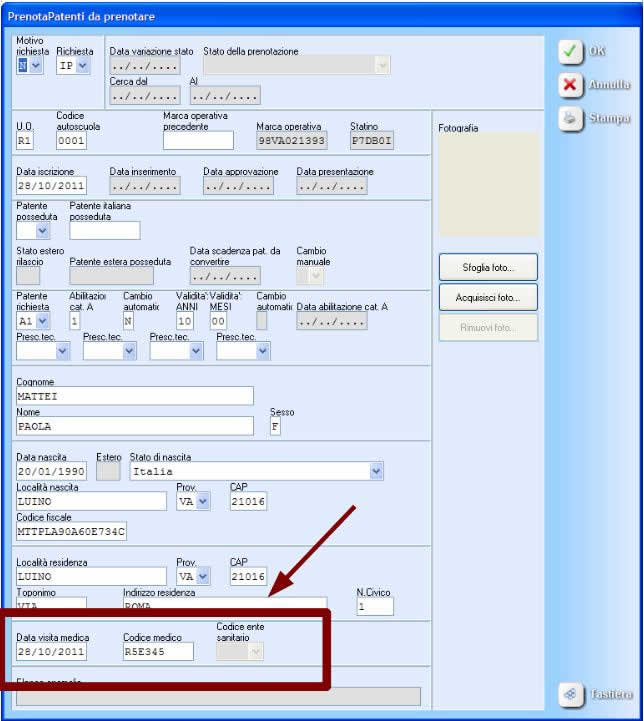Click the Sfoglia foto... button
Screen dimensions: 644x721
coord(488,267)
